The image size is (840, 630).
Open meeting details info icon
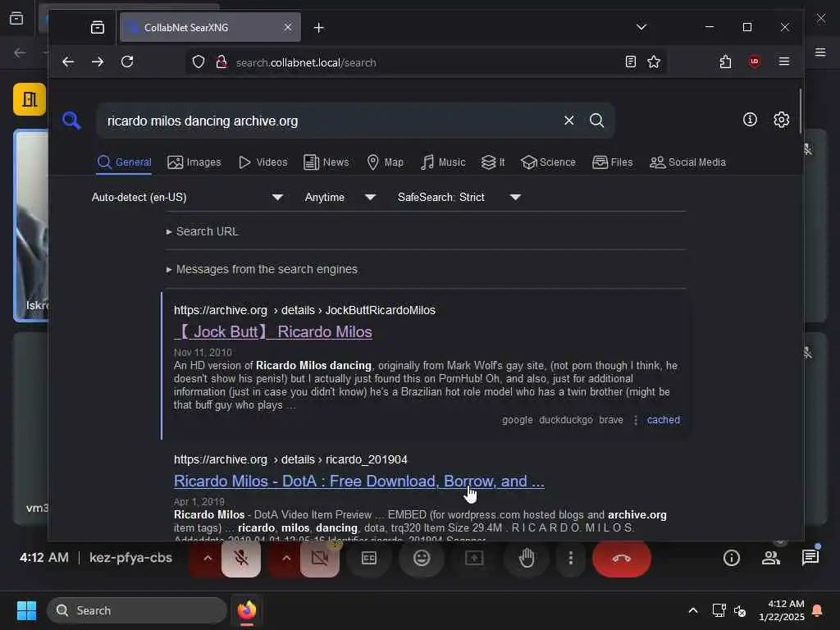point(731,558)
